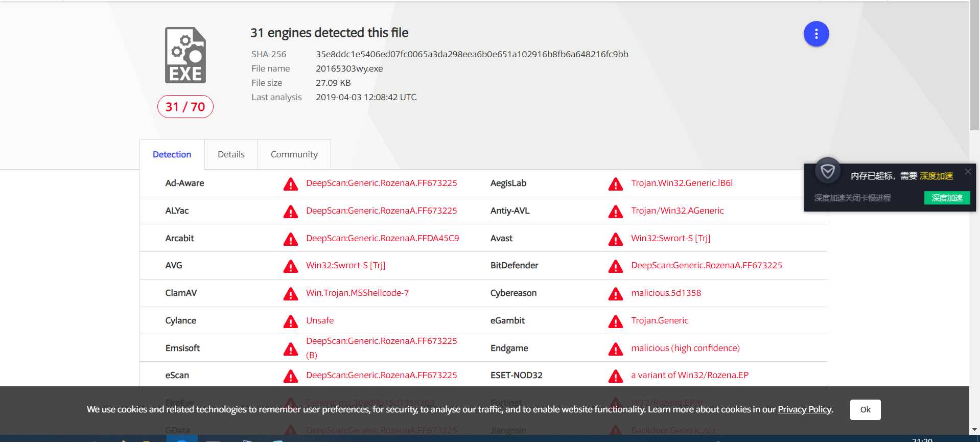Image resolution: width=980 pixels, height=442 pixels.
Task: Open the Privacy Policy link
Action: tap(804, 409)
